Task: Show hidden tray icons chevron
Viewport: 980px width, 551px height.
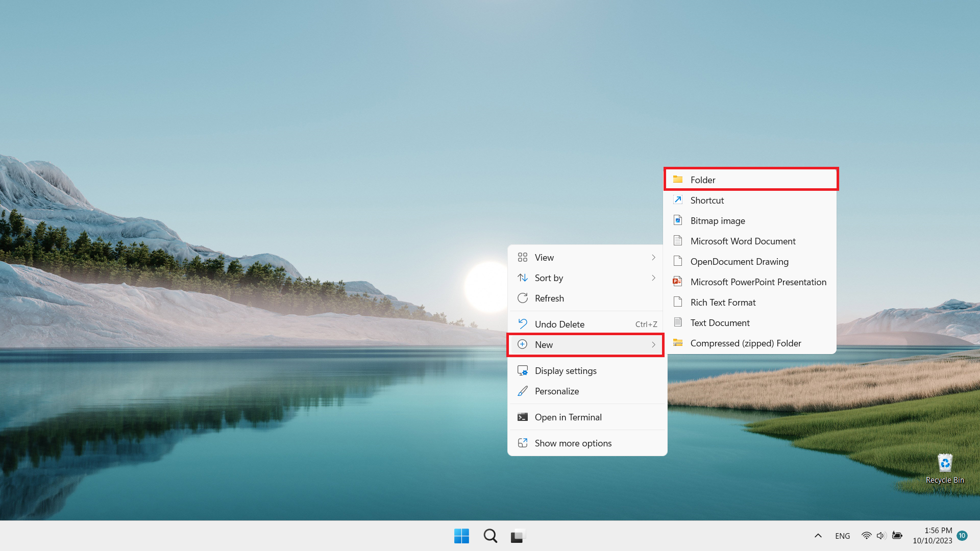Action: click(x=818, y=536)
